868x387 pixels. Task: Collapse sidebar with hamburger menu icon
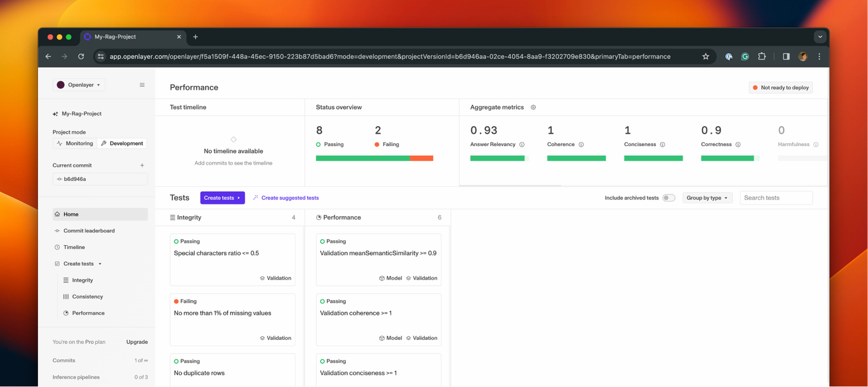tap(142, 85)
